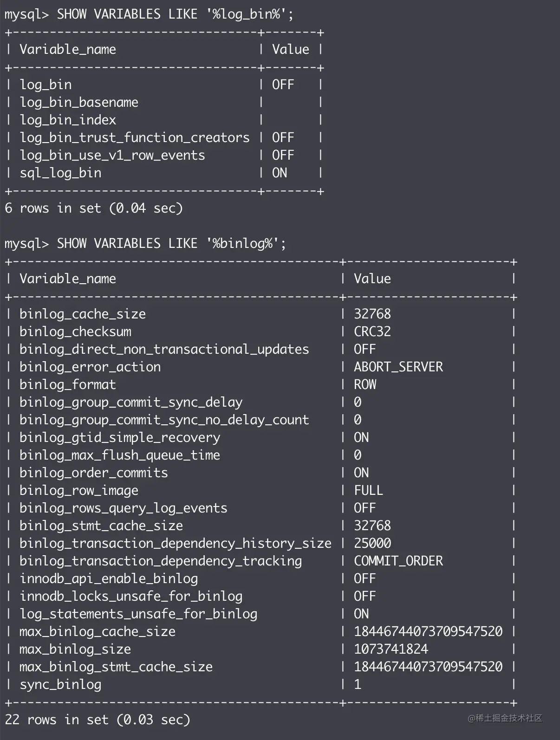Click the CRC32 value of binlog_checksum
Image resolution: width=560 pixels, height=740 pixels.
[x=372, y=332]
